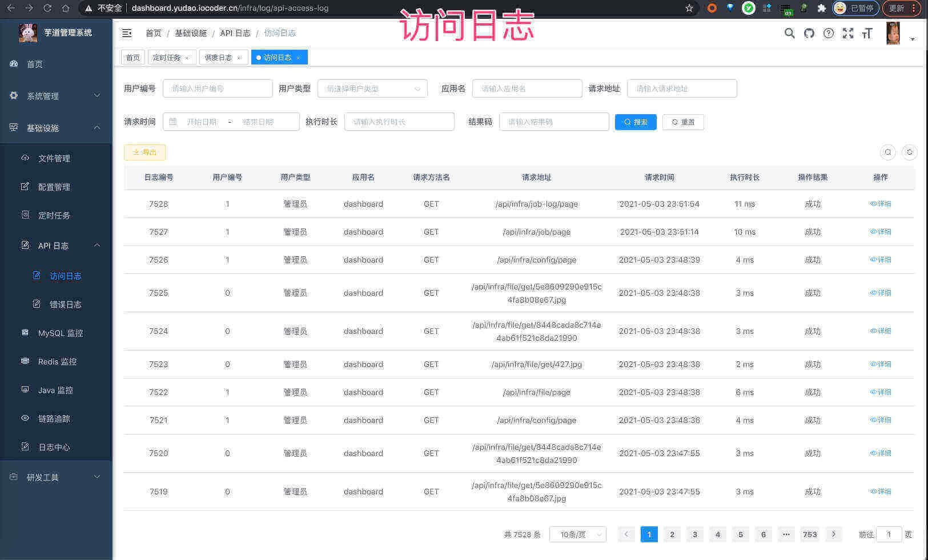
Task: Open the help documentation icon
Action: click(829, 34)
